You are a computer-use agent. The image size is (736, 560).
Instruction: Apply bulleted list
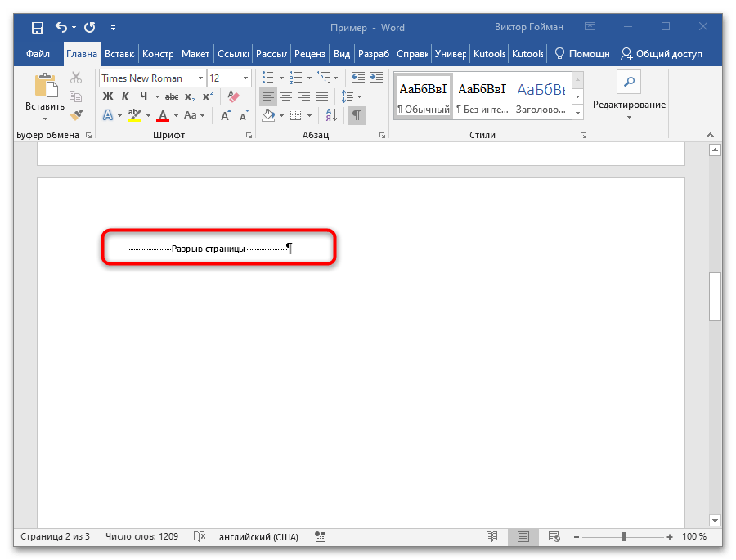268,78
